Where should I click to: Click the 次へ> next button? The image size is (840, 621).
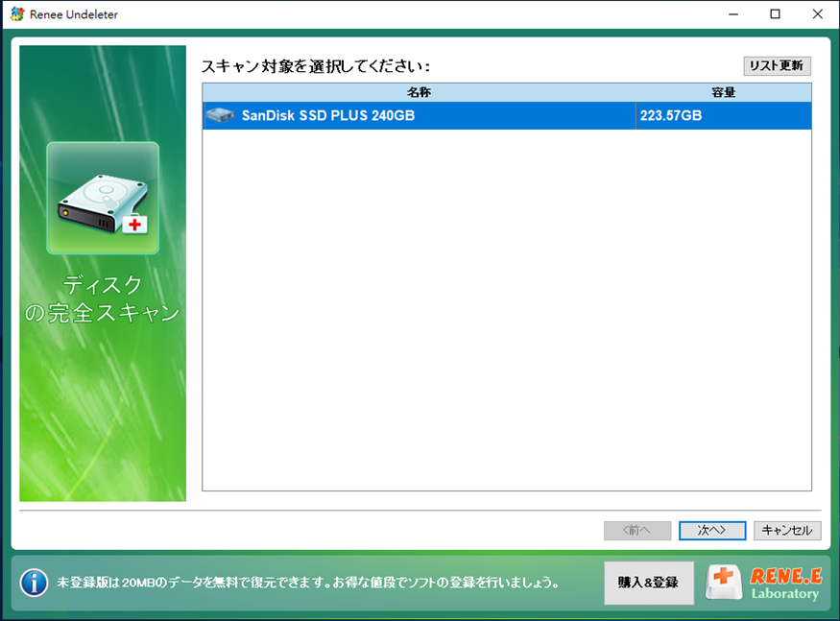[x=712, y=531]
